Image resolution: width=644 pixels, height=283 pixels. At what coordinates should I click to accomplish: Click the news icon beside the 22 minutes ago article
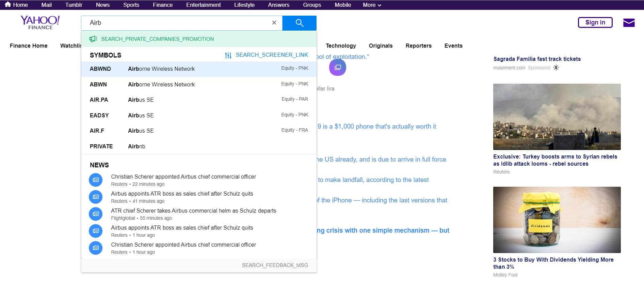[x=96, y=180]
